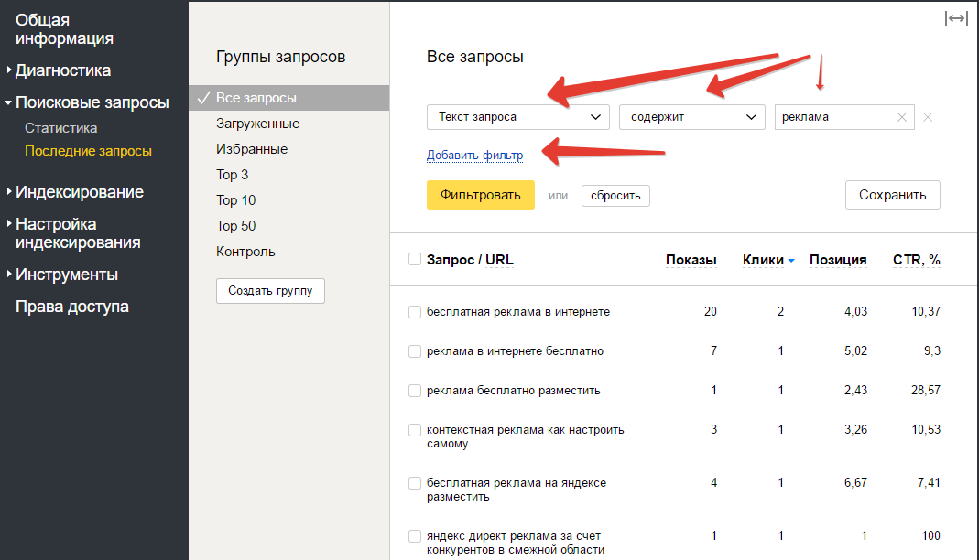This screenshot has width=979, height=560.
Task: Expand the Инструменты menu section
Action: 9,274
